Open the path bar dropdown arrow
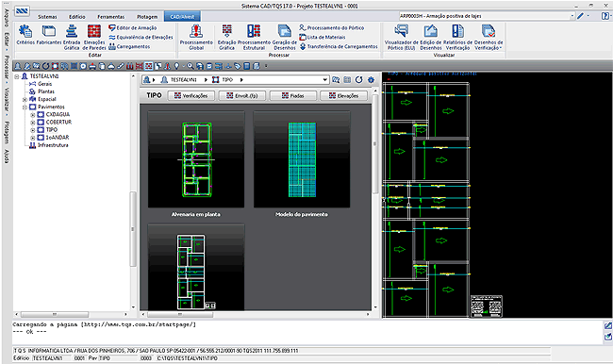The width and height of the screenshot is (613, 364). [324, 80]
